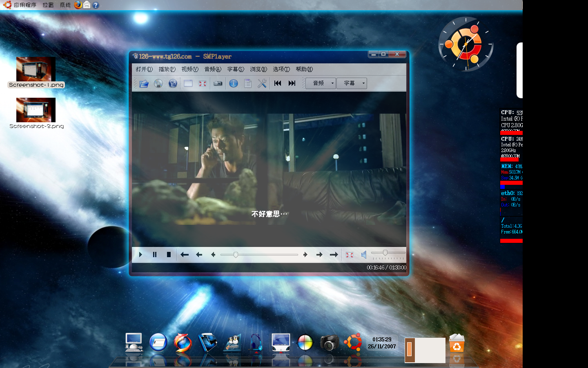Open the 帮助(H) menu
588x368 pixels.
(x=304, y=69)
